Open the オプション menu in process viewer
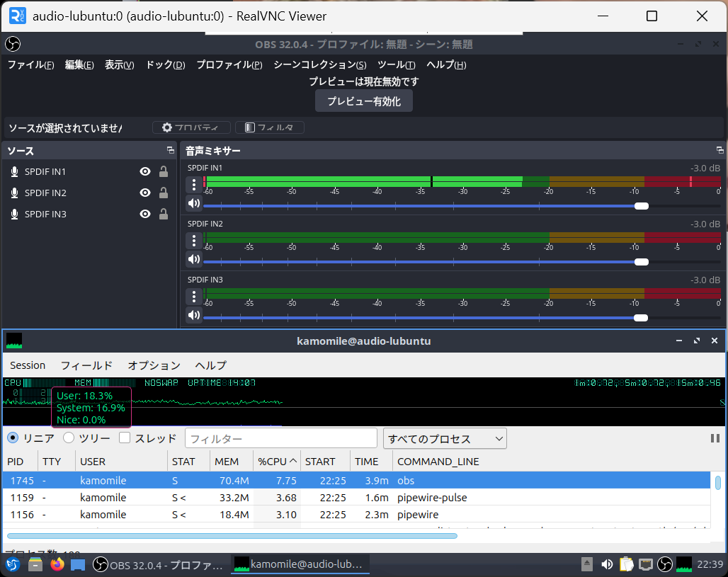The width and height of the screenshot is (728, 577). (x=154, y=365)
